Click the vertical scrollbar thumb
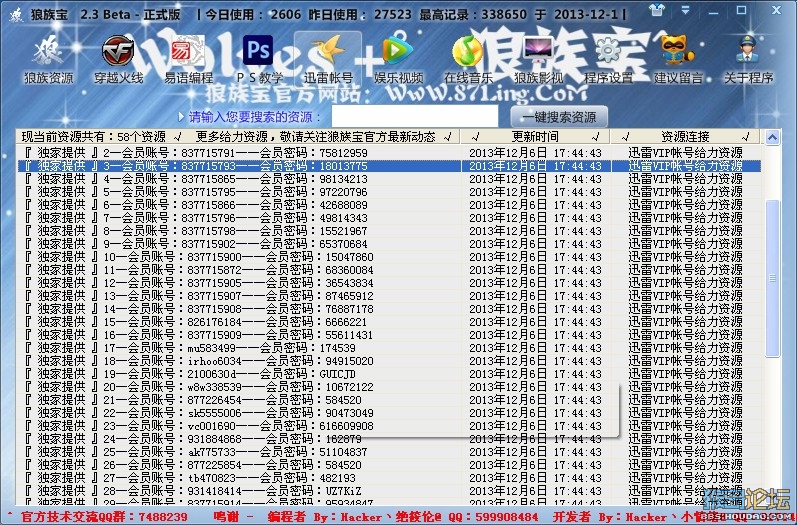The image size is (797, 525). (x=772, y=278)
